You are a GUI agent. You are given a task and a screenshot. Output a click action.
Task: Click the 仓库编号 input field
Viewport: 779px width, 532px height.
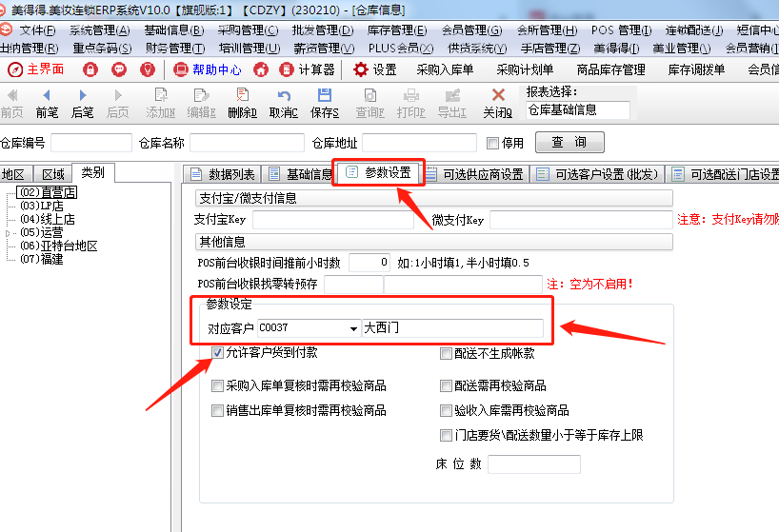pos(91,143)
